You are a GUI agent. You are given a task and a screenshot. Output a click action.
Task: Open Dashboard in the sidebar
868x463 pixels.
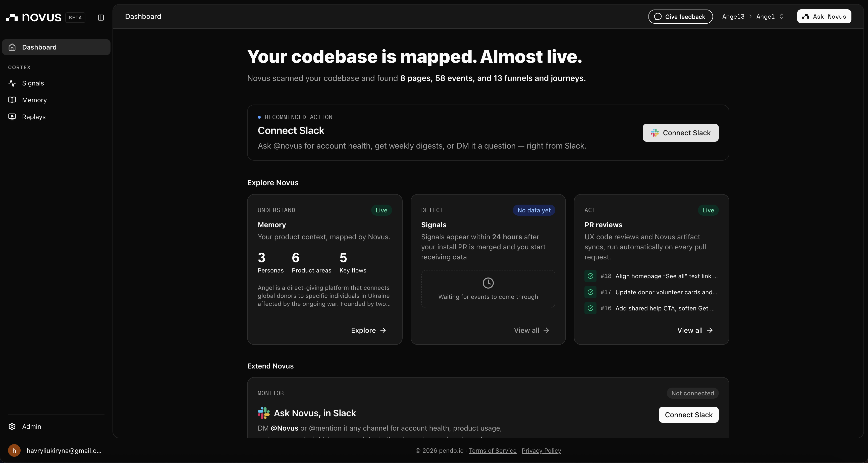coord(56,47)
